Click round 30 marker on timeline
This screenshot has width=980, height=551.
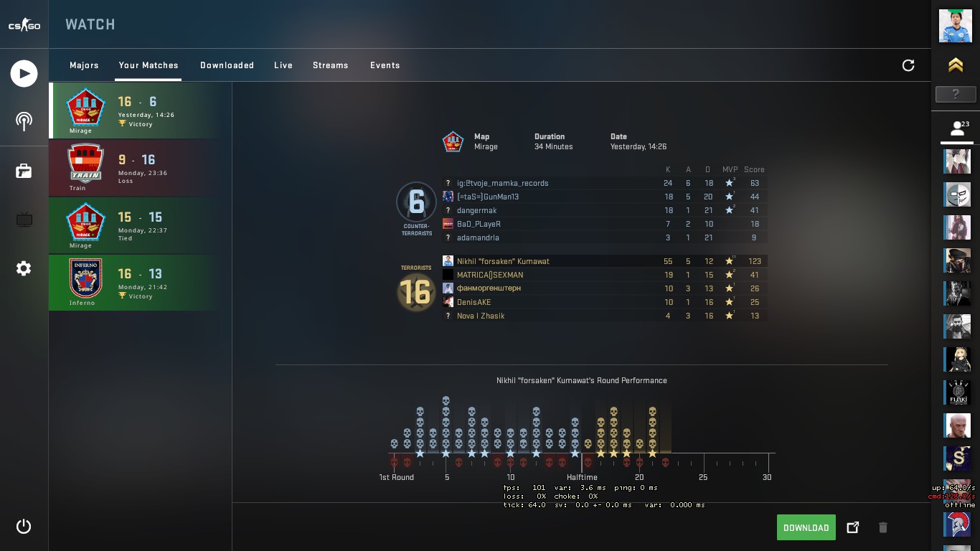click(767, 478)
